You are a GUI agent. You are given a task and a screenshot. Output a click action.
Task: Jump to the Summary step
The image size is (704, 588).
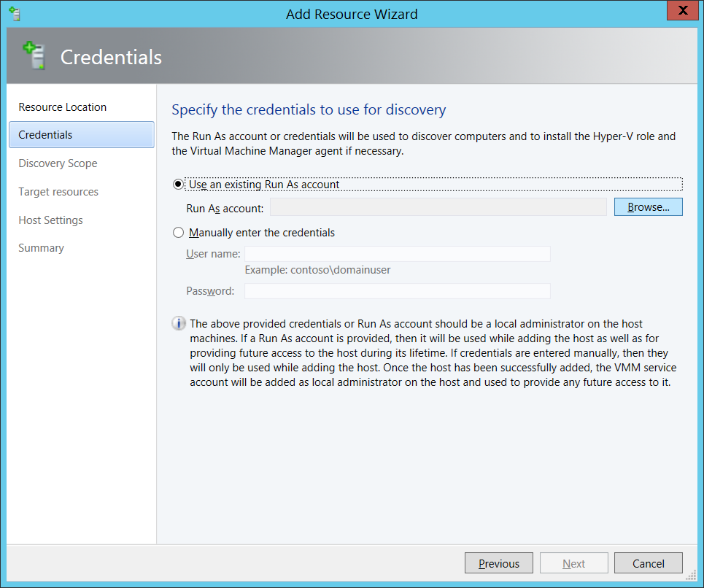tap(41, 248)
